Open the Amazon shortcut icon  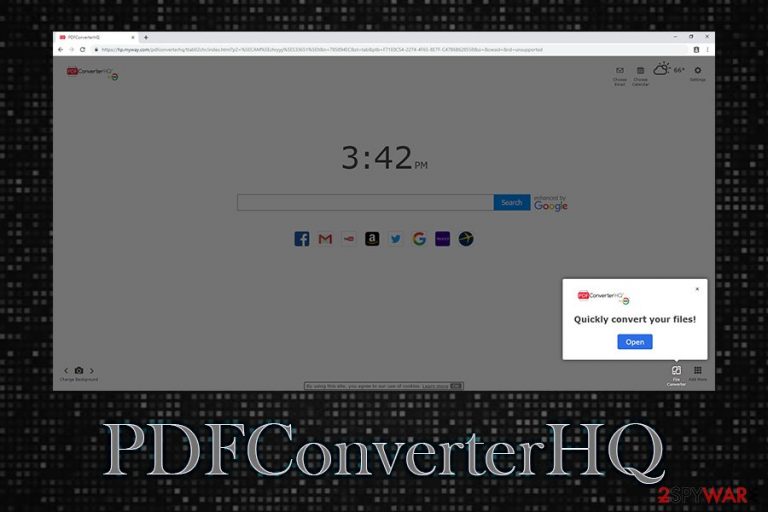pos(372,239)
